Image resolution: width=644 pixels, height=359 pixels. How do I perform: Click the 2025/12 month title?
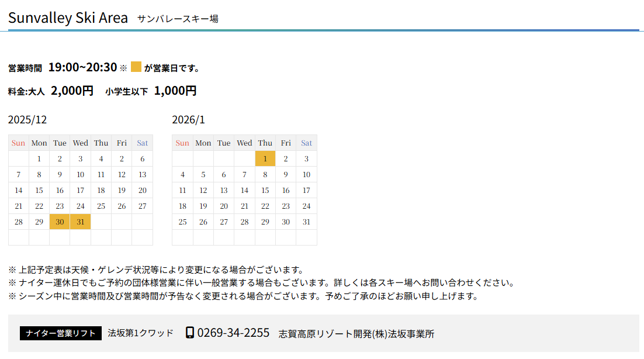[27, 120]
